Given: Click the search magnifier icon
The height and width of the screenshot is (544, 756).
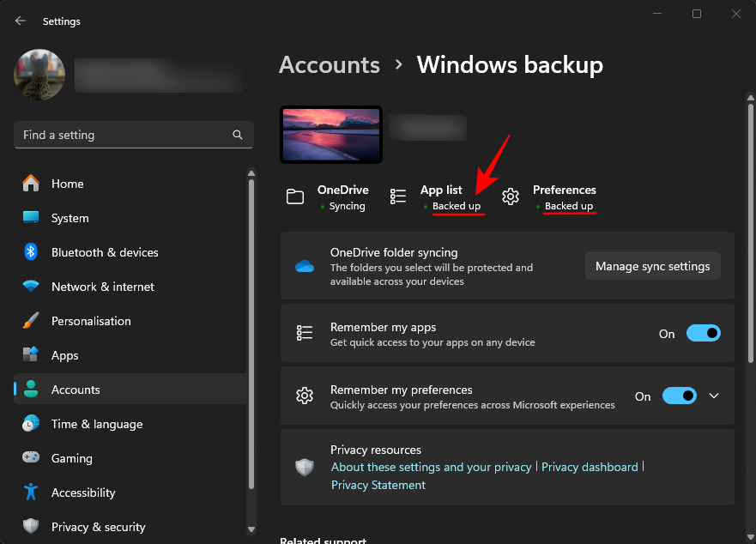Looking at the screenshot, I should (238, 135).
